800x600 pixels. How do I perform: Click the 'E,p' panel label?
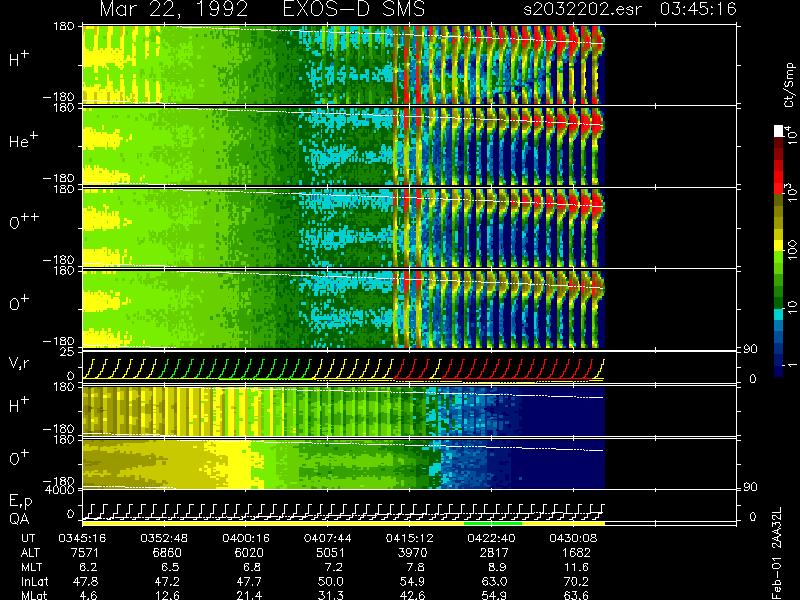(20, 502)
